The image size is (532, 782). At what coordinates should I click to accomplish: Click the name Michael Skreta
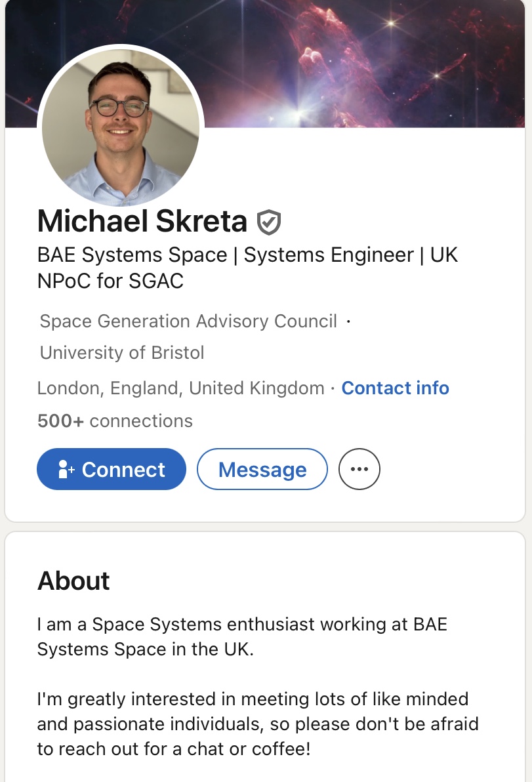coord(142,221)
